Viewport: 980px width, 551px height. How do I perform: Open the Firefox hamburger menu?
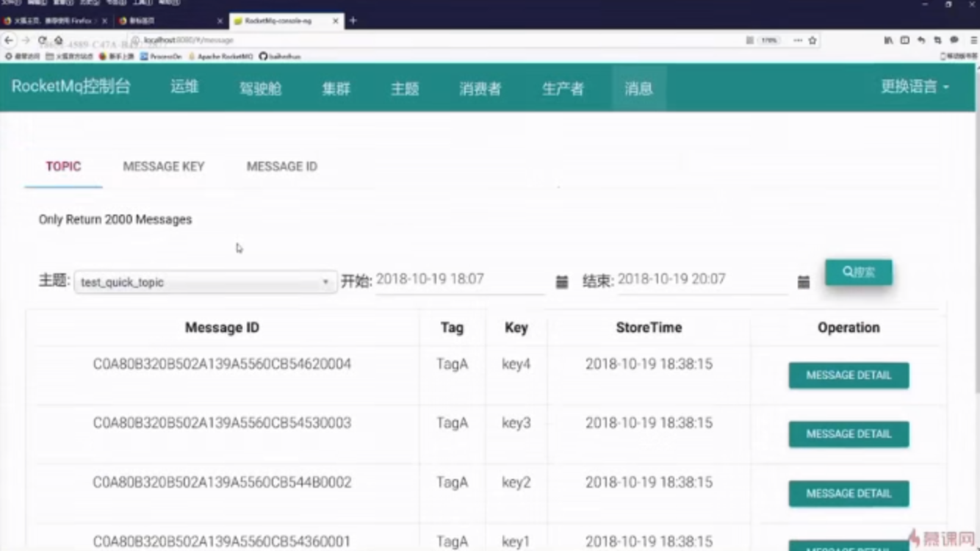click(x=973, y=40)
